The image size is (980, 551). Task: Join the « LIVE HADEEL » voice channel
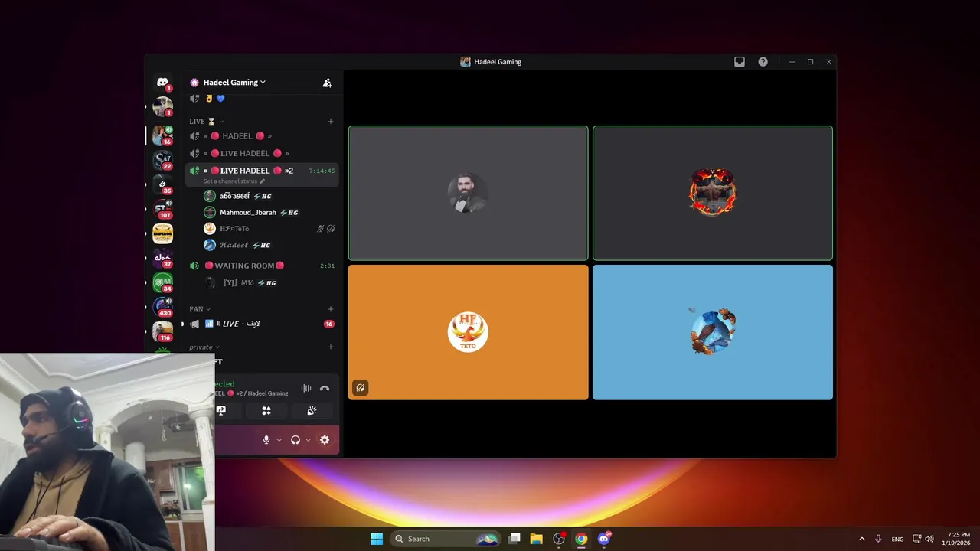(261, 153)
